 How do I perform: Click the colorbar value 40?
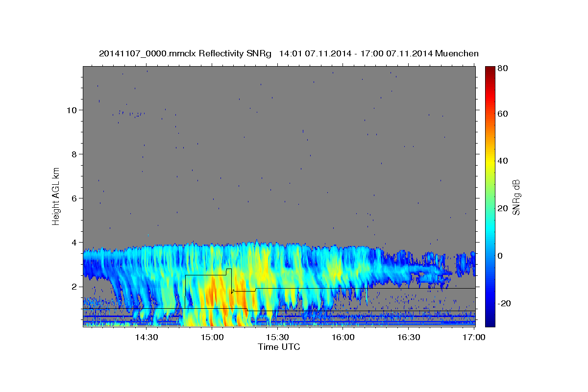[x=504, y=161]
